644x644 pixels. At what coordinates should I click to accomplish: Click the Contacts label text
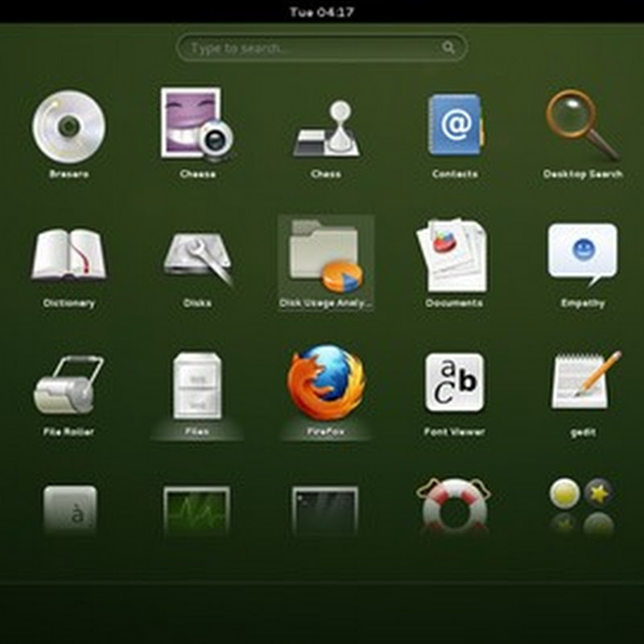click(455, 174)
